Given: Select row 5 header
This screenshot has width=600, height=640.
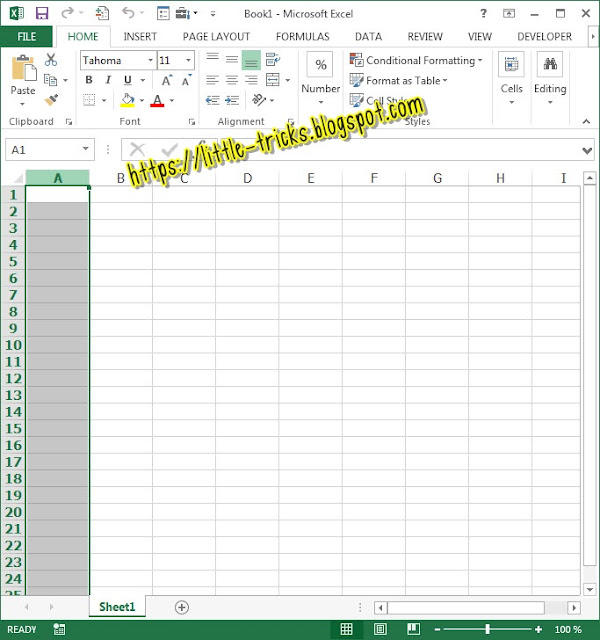Looking at the screenshot, I should [x=13, y=261].
